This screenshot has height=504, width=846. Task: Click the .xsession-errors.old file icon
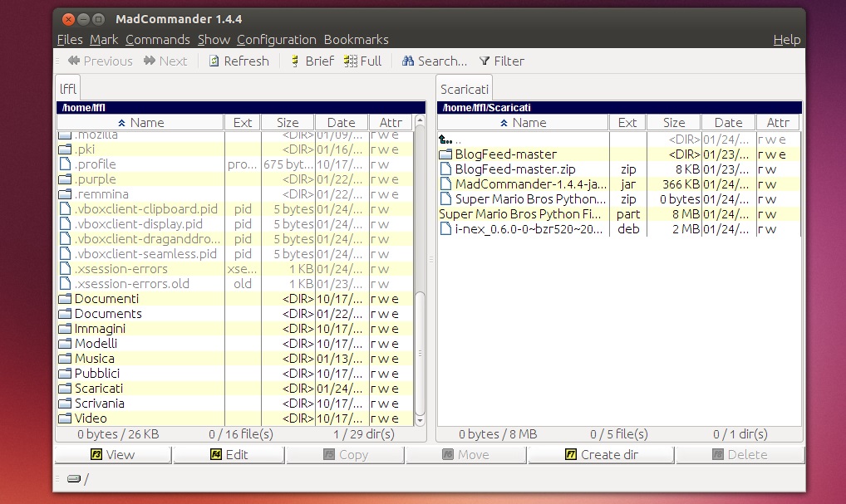coord(66,284)
